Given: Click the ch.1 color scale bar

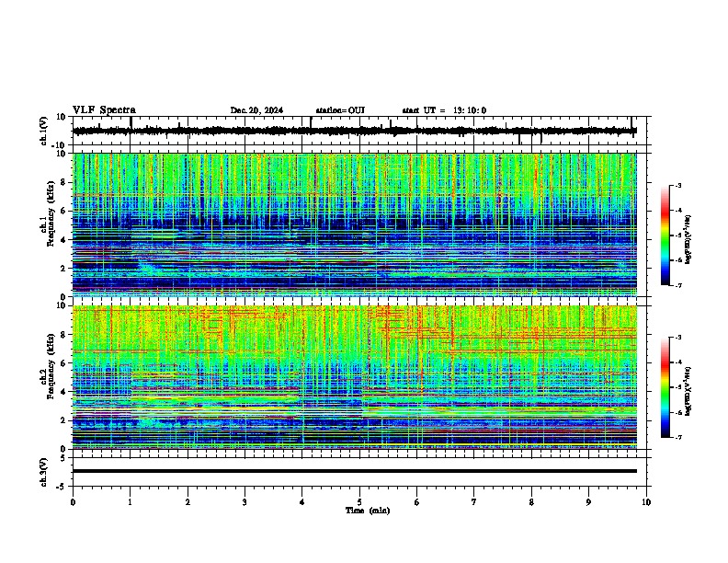Looking at the screenshot, I should [665, 236].
